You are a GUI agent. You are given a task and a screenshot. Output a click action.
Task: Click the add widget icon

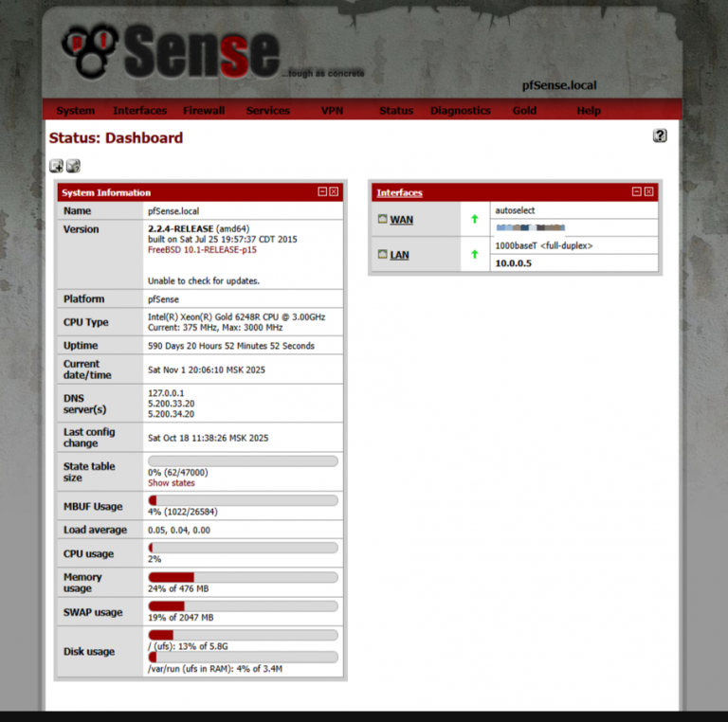tap(57, 166)
